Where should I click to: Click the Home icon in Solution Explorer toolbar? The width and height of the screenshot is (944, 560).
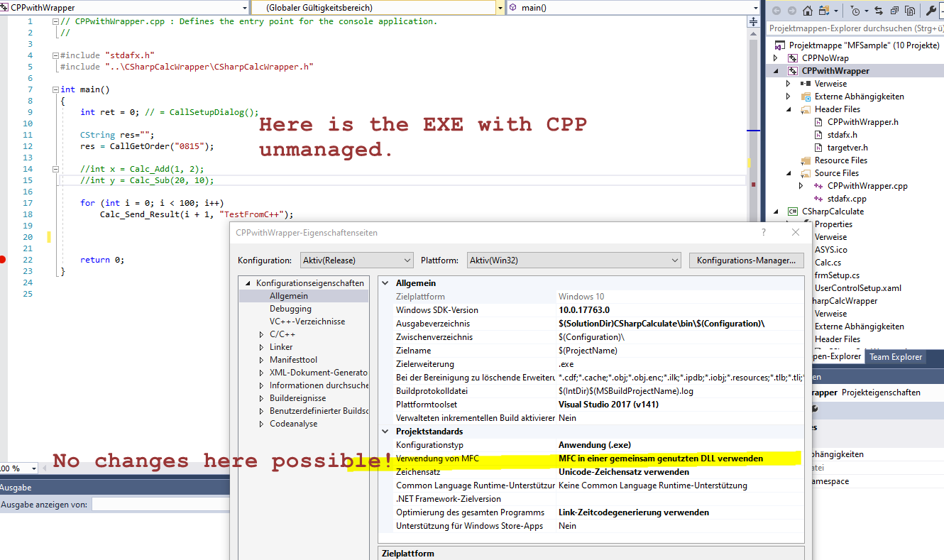[x=808, y=11]
